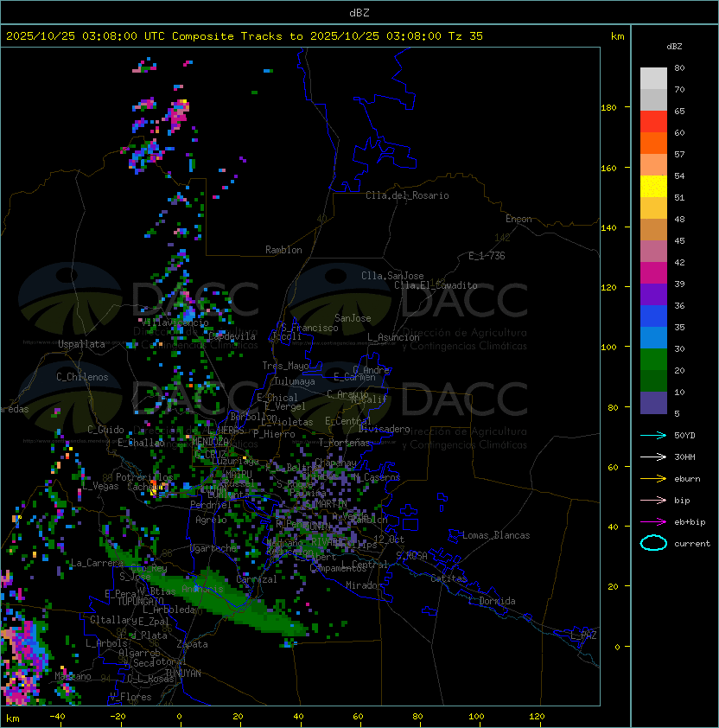
Task: Click the 'L_Asuncion' map label
Action: pos(393,337)
